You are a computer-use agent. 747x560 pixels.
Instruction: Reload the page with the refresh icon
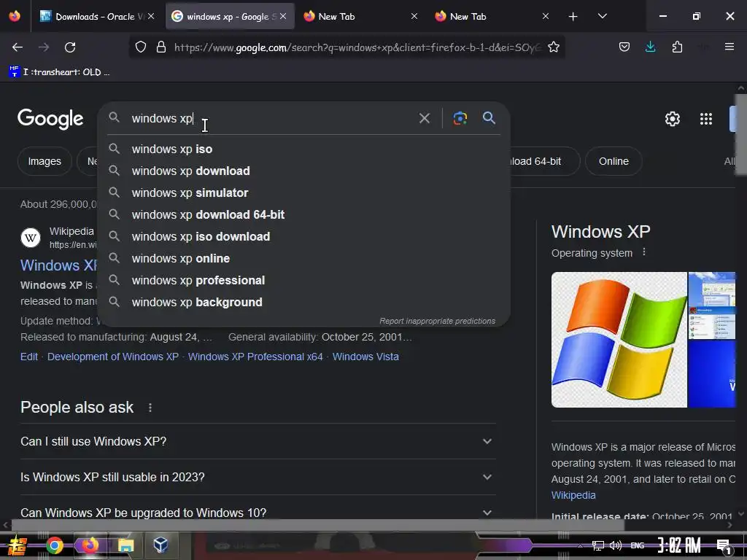(x=70, y=47)
